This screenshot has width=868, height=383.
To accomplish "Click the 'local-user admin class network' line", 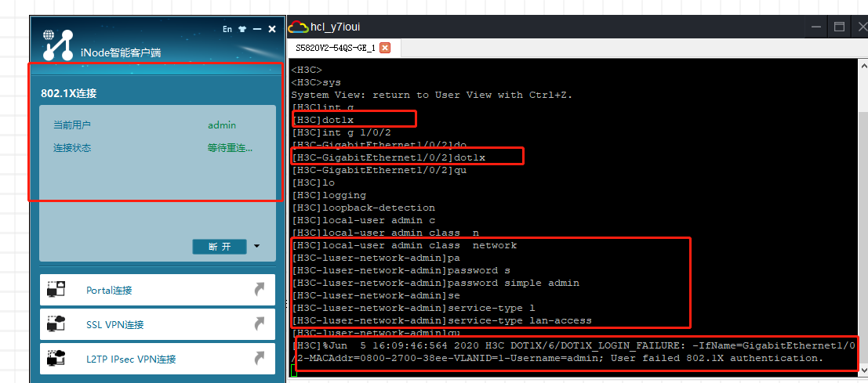I will pyautogui.click(x=404, y=245).
